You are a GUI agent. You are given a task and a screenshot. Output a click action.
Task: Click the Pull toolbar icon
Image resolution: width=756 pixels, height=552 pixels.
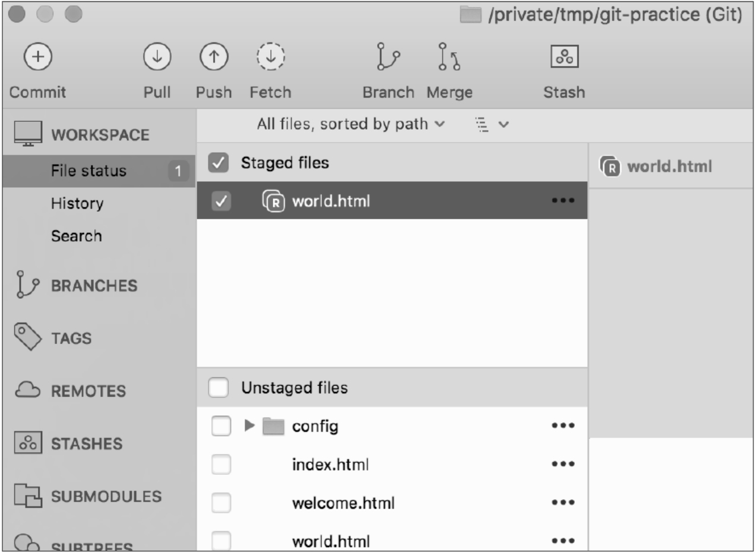[x=157, y=57]
